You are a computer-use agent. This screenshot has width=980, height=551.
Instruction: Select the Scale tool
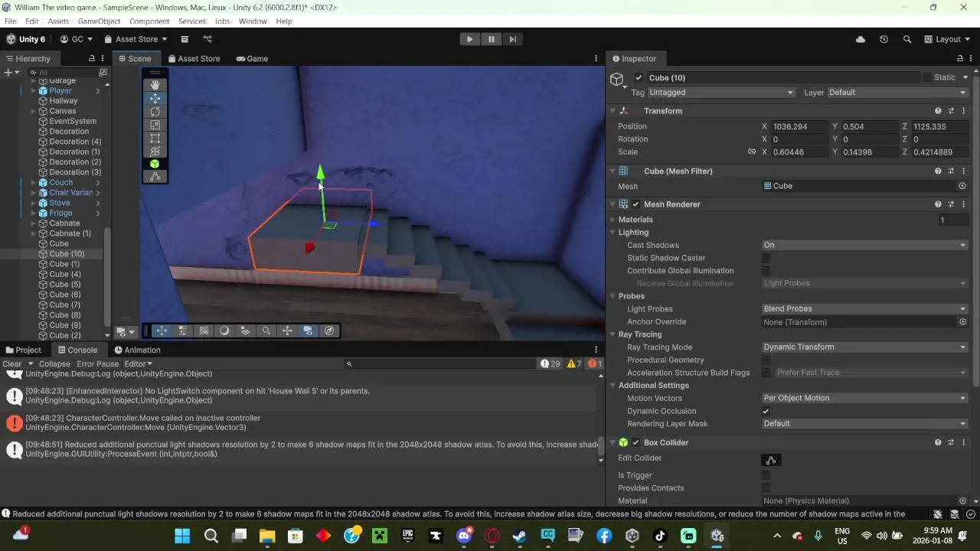155,125
